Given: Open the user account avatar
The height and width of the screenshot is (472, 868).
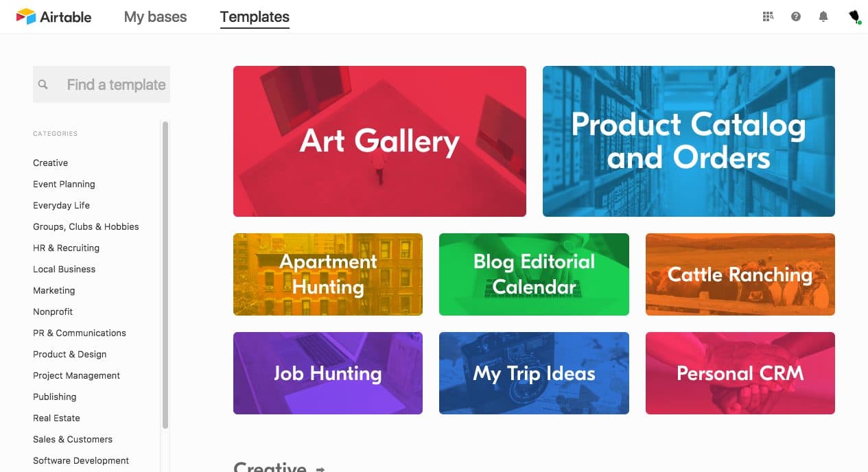Looking at the screenshot, I should coord(854,16).
